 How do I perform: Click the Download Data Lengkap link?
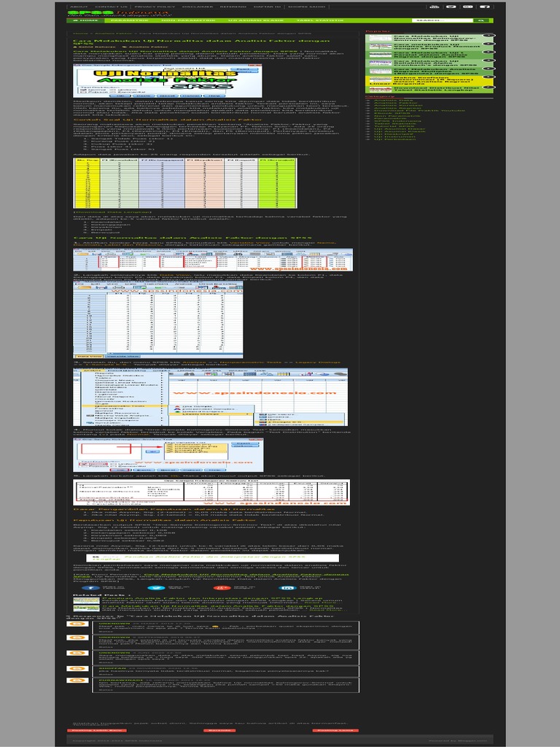[112, 212]
